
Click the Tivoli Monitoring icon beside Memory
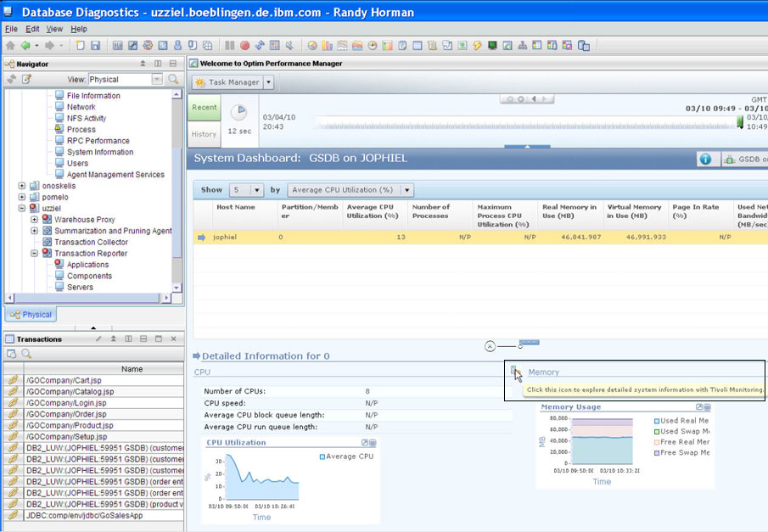tap(513, 370)
